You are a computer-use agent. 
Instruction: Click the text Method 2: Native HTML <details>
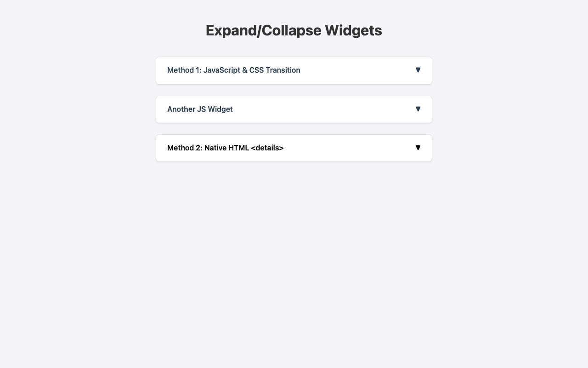coord(226,148)
